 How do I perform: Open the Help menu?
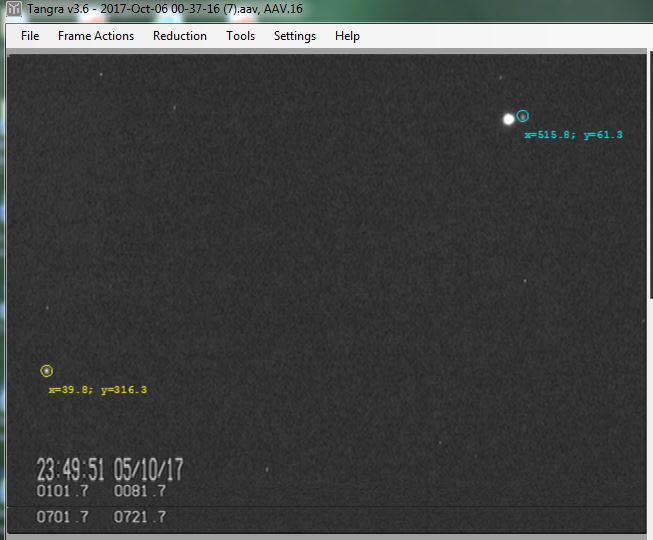tap(347, 36)
